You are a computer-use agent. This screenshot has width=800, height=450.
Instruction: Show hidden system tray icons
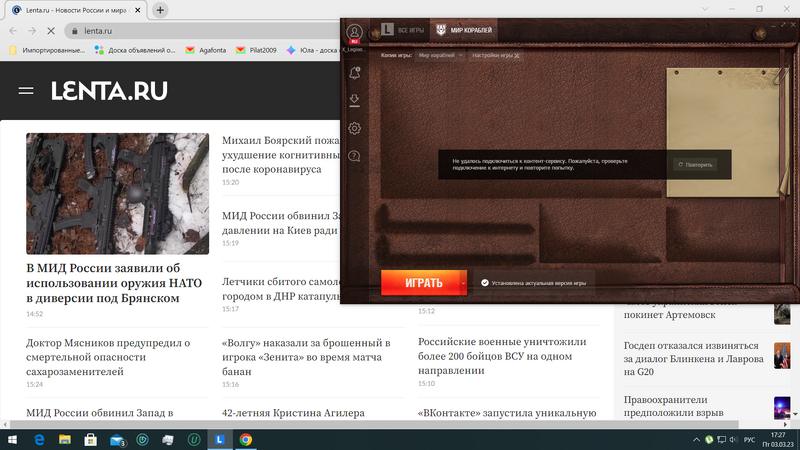click(696, 439)
